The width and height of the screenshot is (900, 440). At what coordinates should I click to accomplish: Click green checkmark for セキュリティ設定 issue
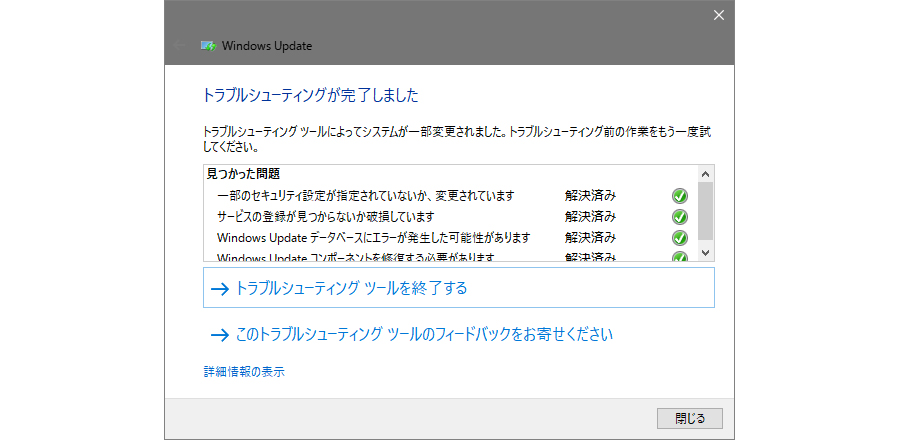tap(679, 195)
